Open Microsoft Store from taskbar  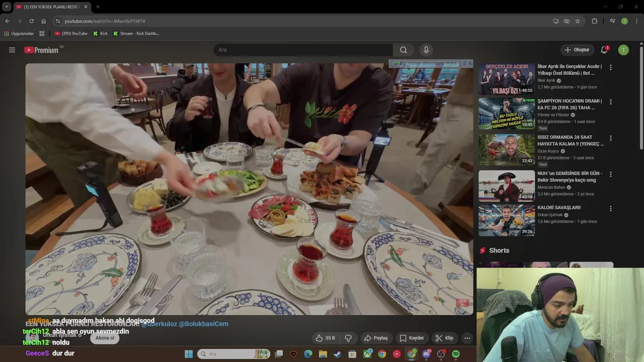point(352,354)
